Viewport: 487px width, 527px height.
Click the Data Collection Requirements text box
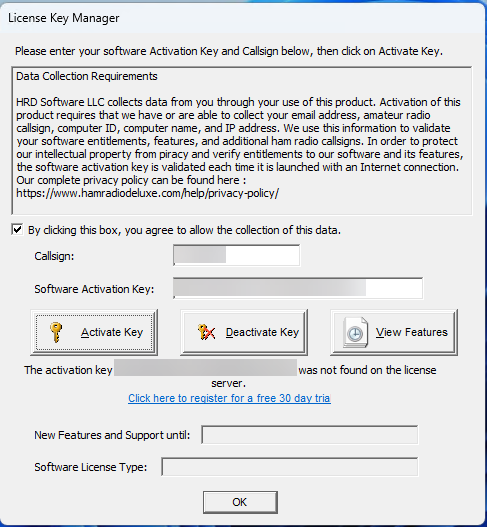(x=241, y=140)
